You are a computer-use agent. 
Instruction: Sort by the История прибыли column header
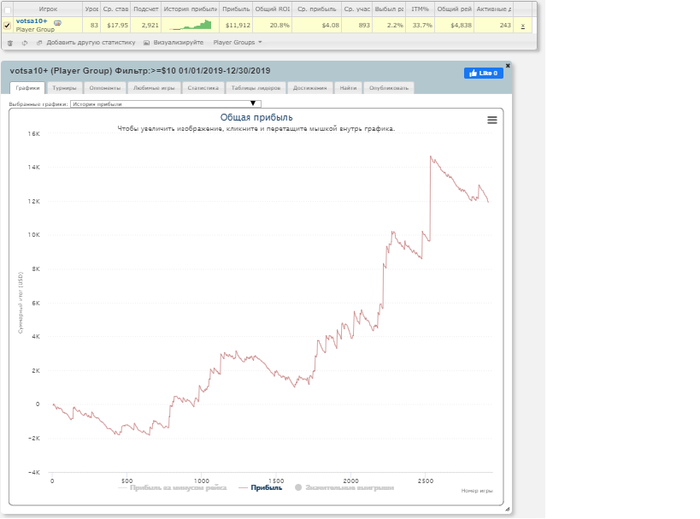click(190, 9)
